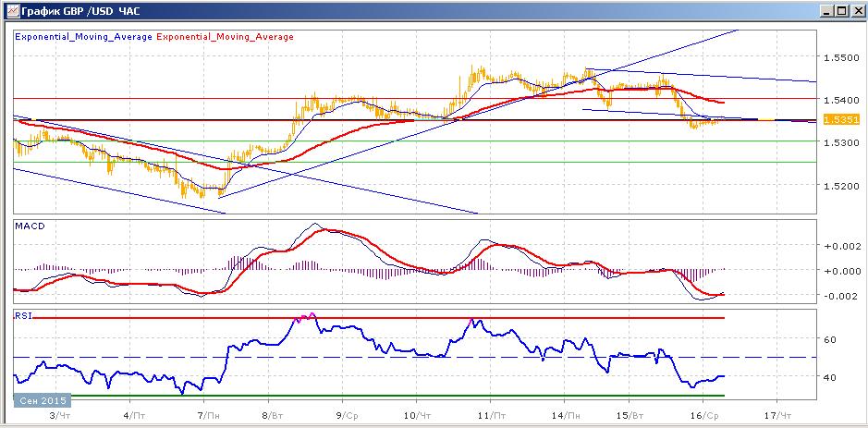Select the blue Exponential_Moving_Average legend label
The width and height of the screenshot is (868, 428).
pyautogui.click(x=82, y=37)
